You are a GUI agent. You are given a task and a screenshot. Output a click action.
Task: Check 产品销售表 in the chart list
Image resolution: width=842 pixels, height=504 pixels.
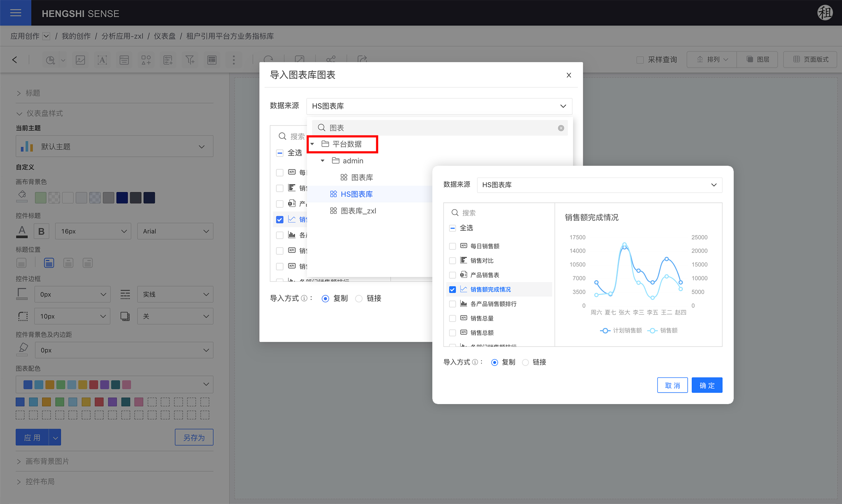(452, 275)
